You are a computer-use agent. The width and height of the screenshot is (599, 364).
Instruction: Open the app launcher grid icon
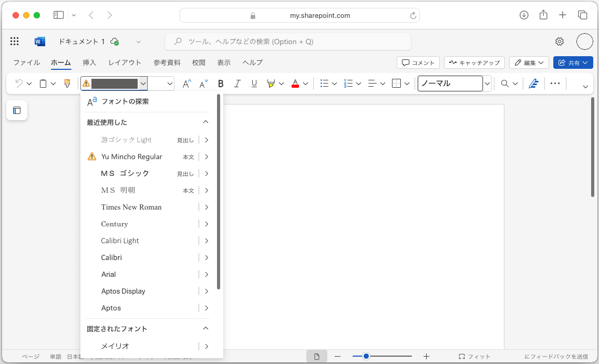(15, 41)
